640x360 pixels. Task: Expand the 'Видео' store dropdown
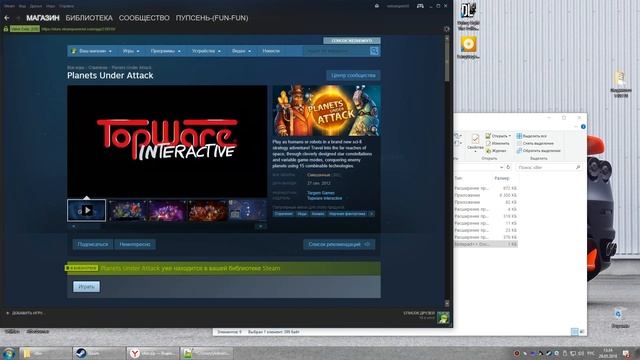pyautogui.click(x=241, y=51)
